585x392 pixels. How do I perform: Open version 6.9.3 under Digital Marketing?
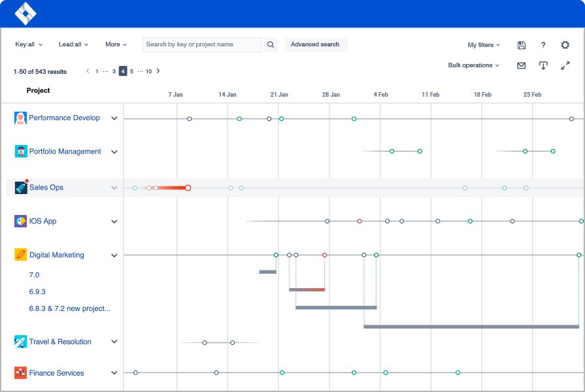point(37,291)
